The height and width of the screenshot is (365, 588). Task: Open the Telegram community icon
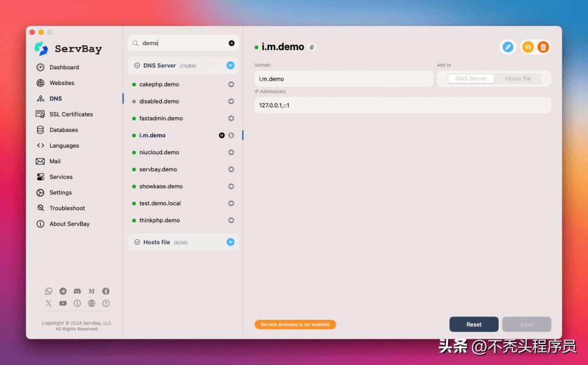pos(63,291)
